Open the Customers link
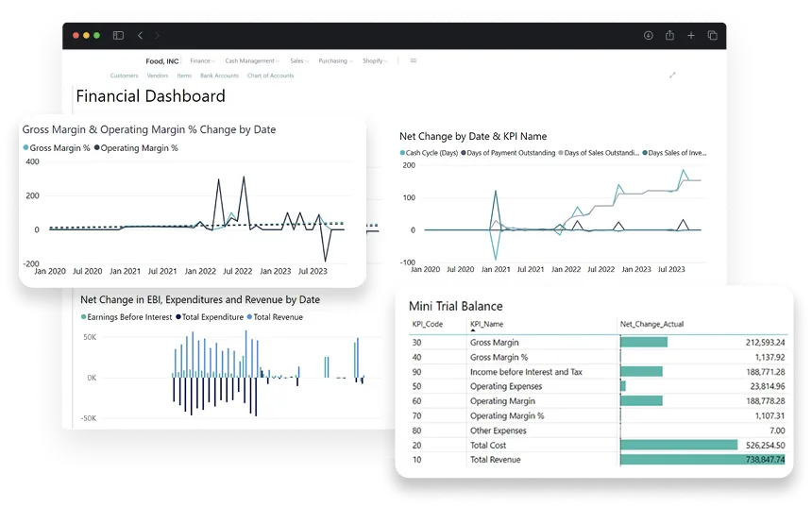The image size is (812, 507). pos(124,76)
